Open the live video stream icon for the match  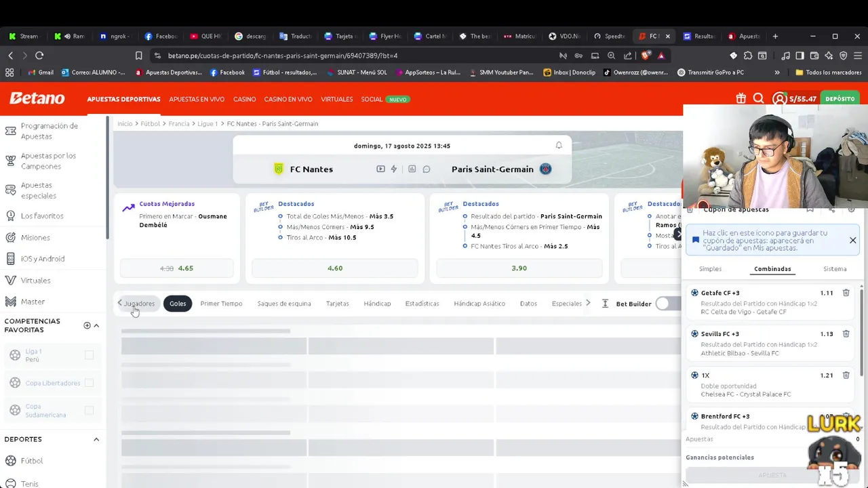click(380, 169)
